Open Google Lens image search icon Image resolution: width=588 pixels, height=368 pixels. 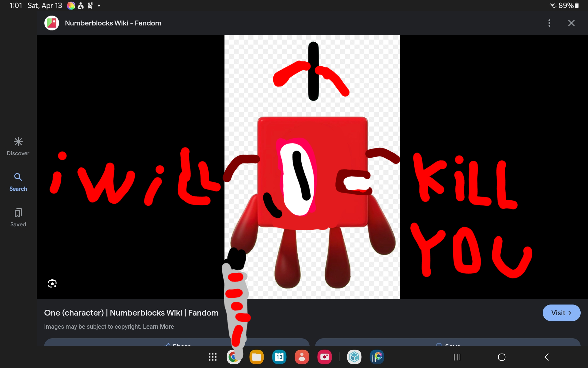coord(52,283)
